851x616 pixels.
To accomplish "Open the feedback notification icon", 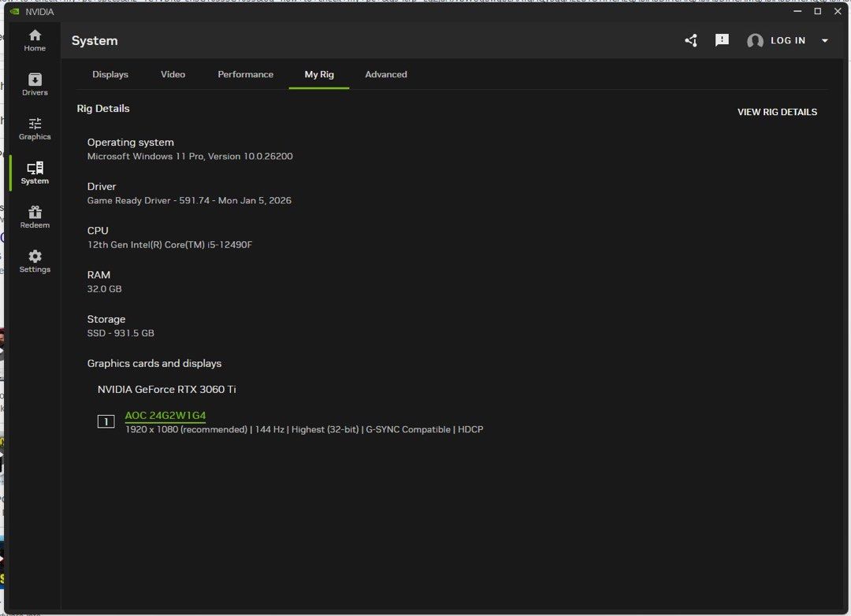I will click(722, 40).
